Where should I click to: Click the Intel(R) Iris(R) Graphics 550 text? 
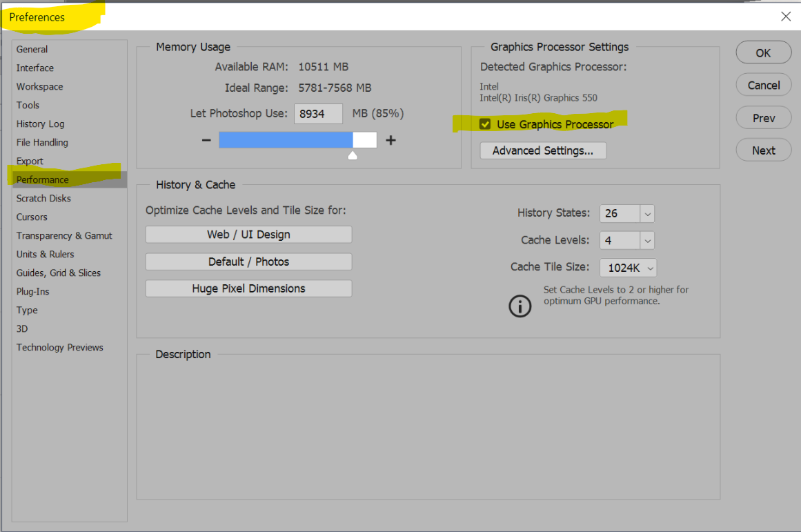[538, 97]
